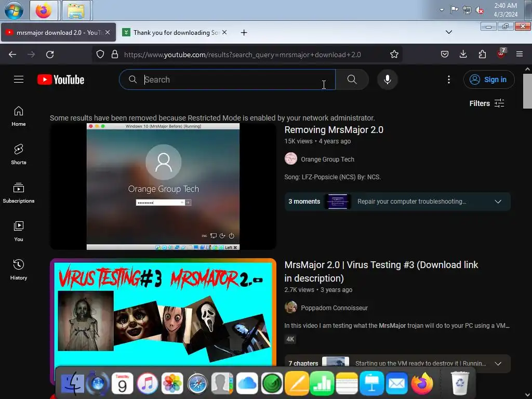Open the Calendar icon in the dock
The image size is (532, 399).
pos(122,383)
